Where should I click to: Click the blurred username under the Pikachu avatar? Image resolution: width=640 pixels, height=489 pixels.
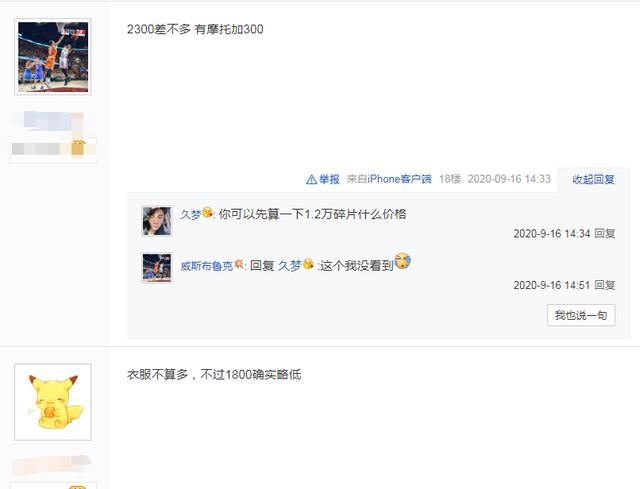(x=52, y=465)
